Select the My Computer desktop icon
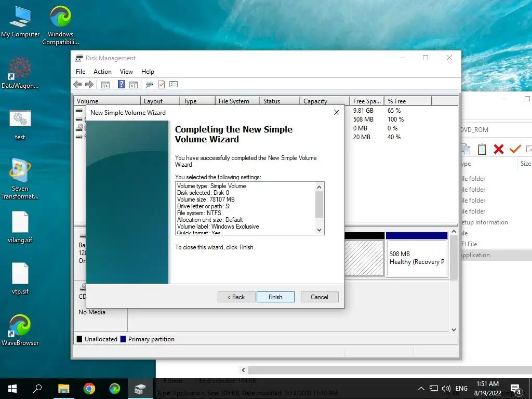 (20, 22)
